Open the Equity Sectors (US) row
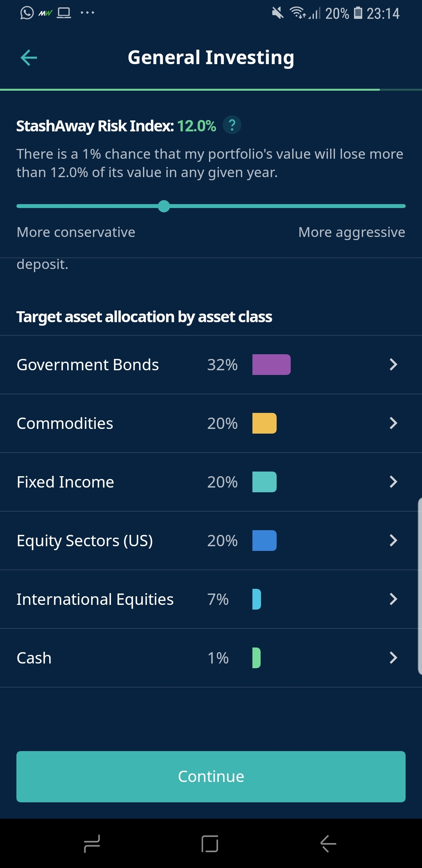Viewport: 422px width, 868px height. click(211, 540)
